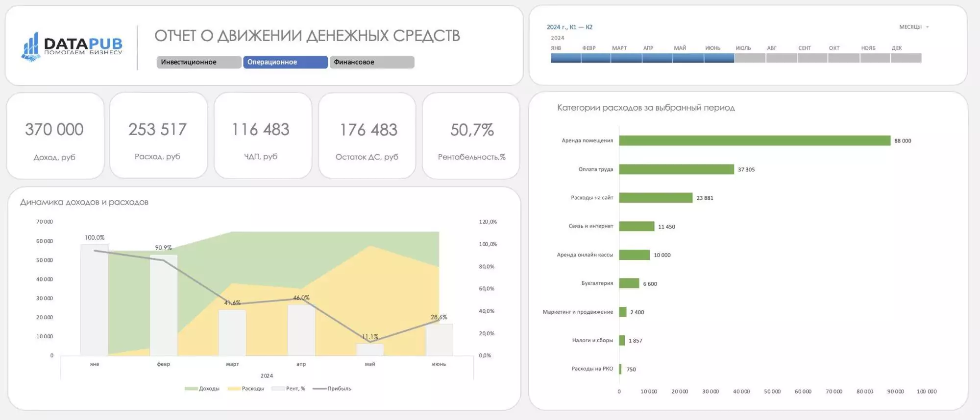
Task: Open the МЕСЯЦЫ timeline level dropdown
Action: (x=914, y=27)
